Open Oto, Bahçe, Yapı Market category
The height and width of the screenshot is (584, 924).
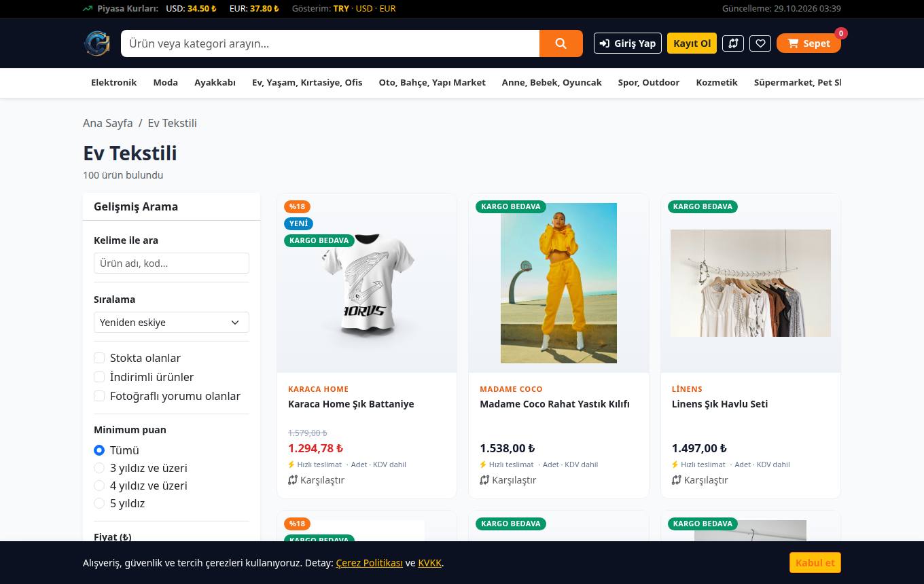432,82
